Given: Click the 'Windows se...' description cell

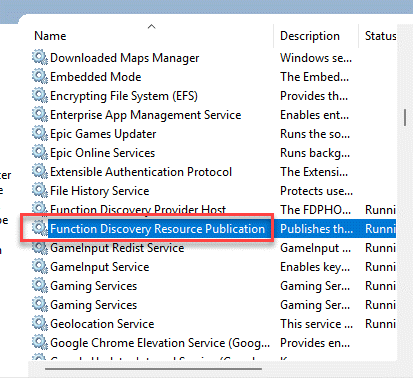Looking at the screenshot, I should click(x=316, y=58).
